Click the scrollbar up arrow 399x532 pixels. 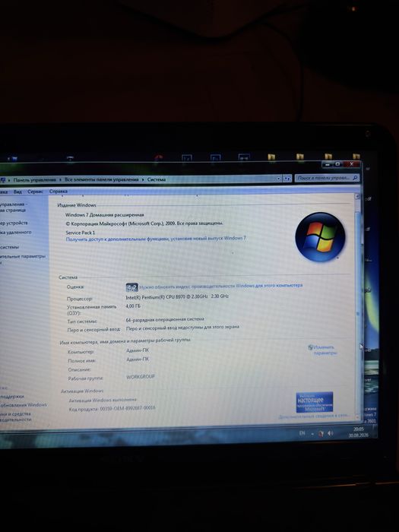(357, 196)
